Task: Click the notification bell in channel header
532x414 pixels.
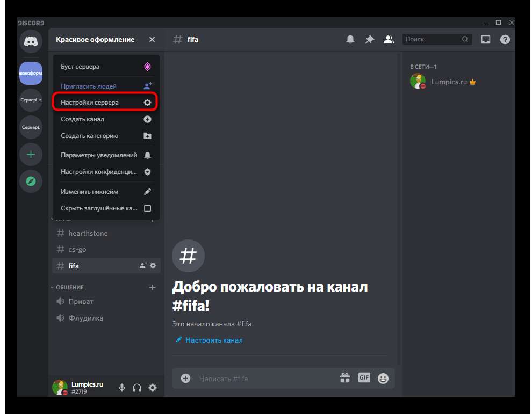Action: click(x=350, y=40)
